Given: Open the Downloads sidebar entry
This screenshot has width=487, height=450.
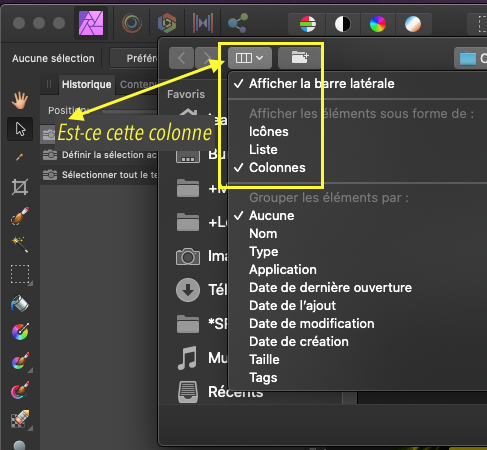Looking at the screenshot, I should point(201,290).
